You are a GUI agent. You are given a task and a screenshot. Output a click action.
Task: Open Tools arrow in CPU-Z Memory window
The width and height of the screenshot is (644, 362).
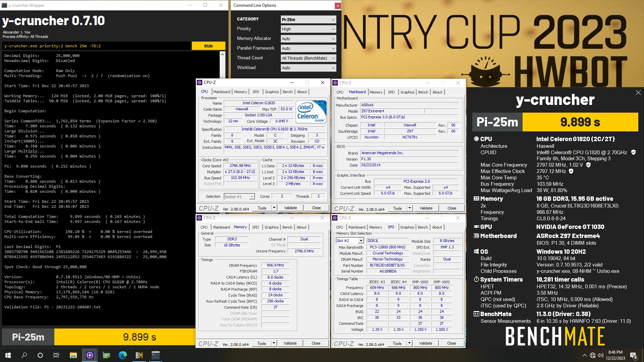pyautogui.click(x=274, y=343)
